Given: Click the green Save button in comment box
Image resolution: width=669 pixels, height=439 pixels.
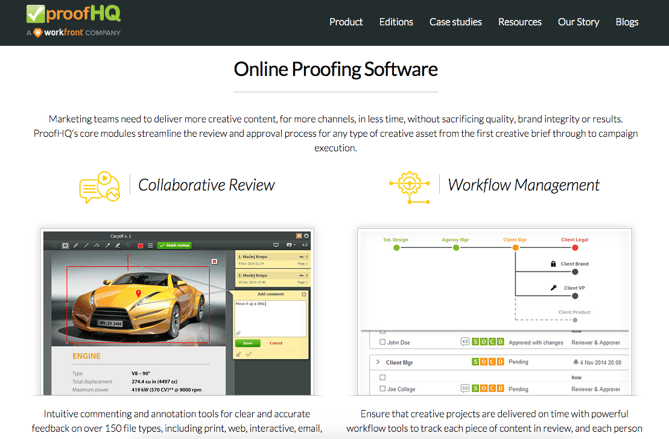Looking at the screenshot, I should (x=247, y=343).
